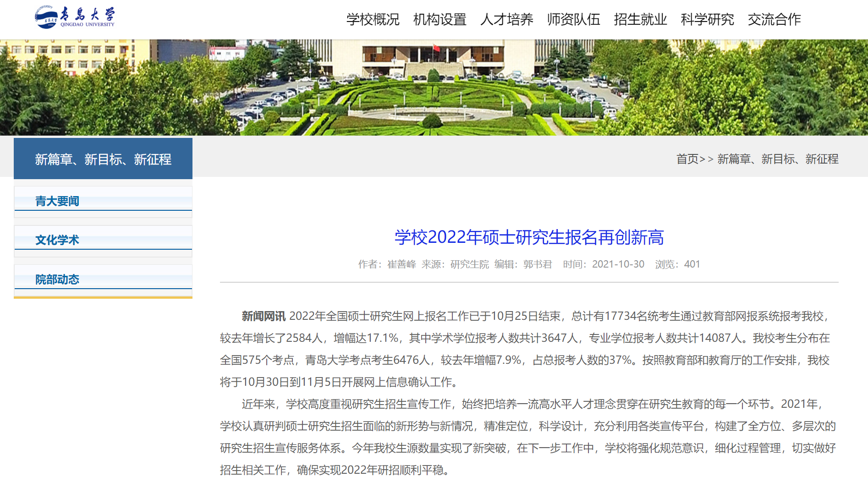The image size is (868, 493).
Task: Click the source text 研究生院
Action: [469, 264]
